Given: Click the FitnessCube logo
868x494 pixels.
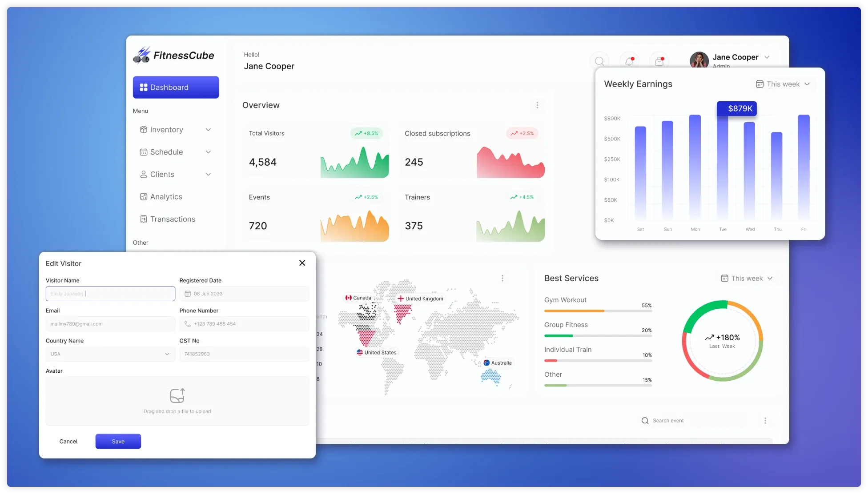Looking at the screenshot, I should click(x=174, y=56).
